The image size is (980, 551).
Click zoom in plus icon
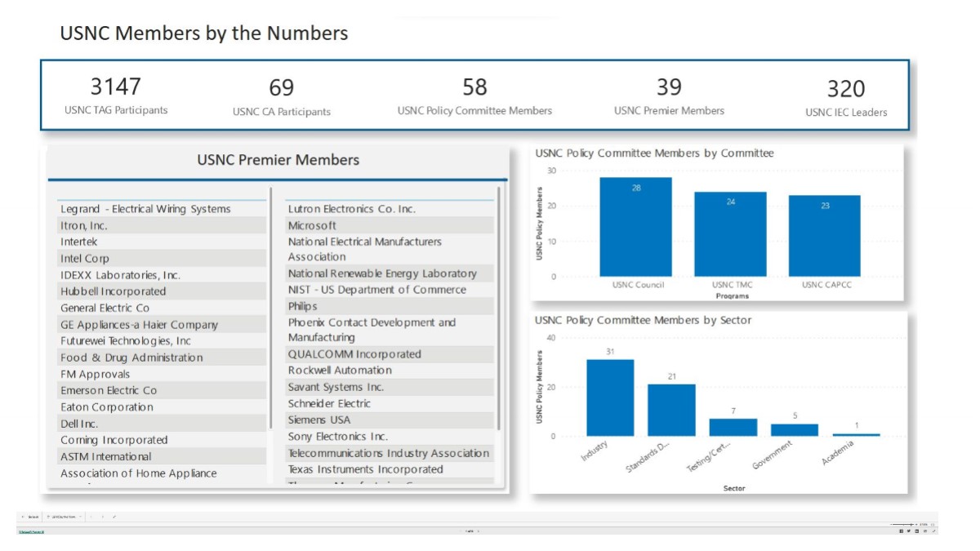tap(915, 524)
